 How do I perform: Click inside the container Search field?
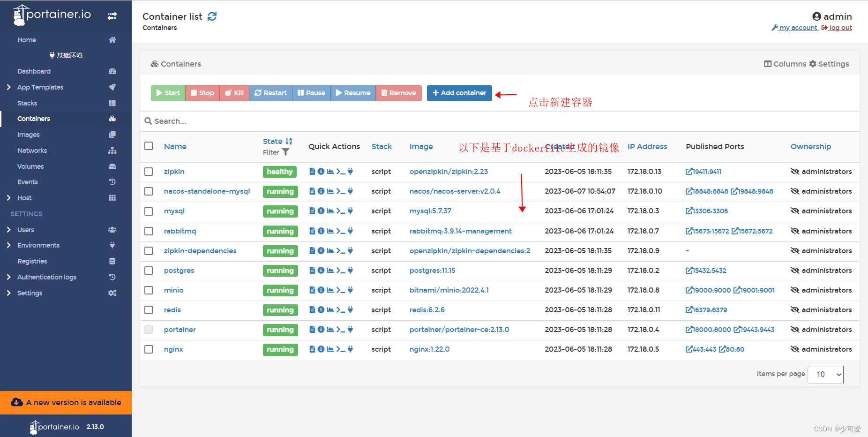pos(328,121)
